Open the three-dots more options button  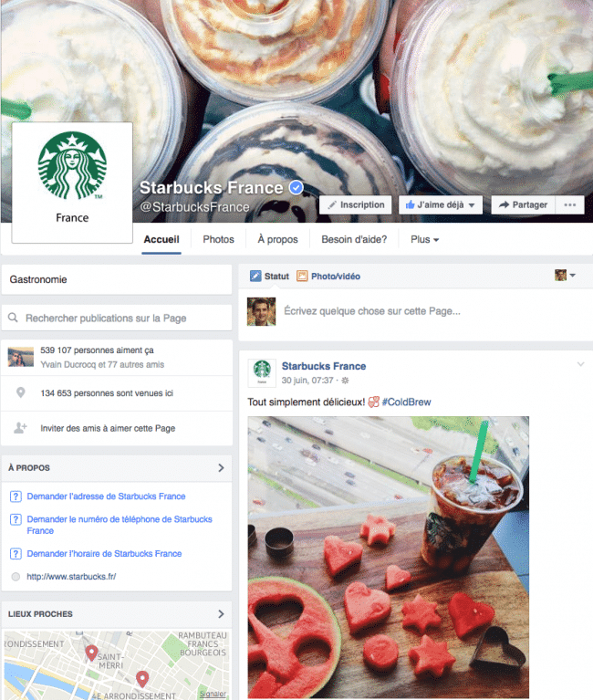point(570,205)
